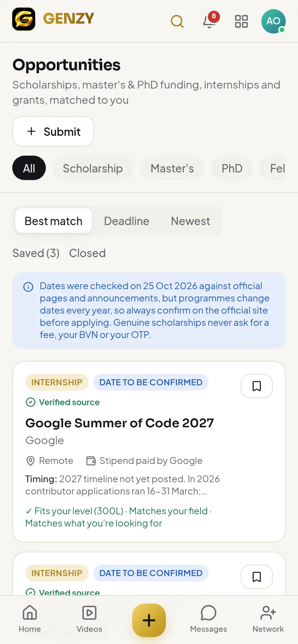Viewport: 298px width, 644px height.
Task: Sort opportunities by Deadline
Action: 126,221
